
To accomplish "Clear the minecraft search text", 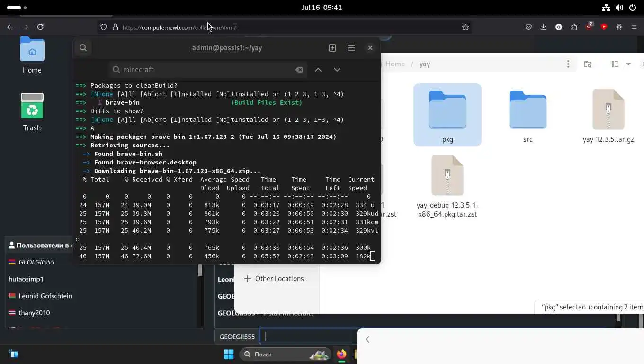I will [299, 70].
